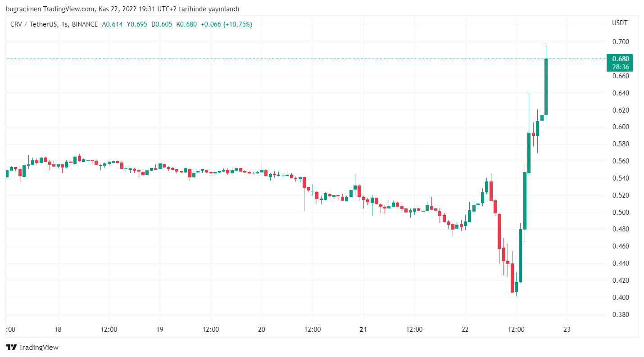Click the CRV / TetherUS symbol title
The image size is (644, 357).
[x=34, y=24]
